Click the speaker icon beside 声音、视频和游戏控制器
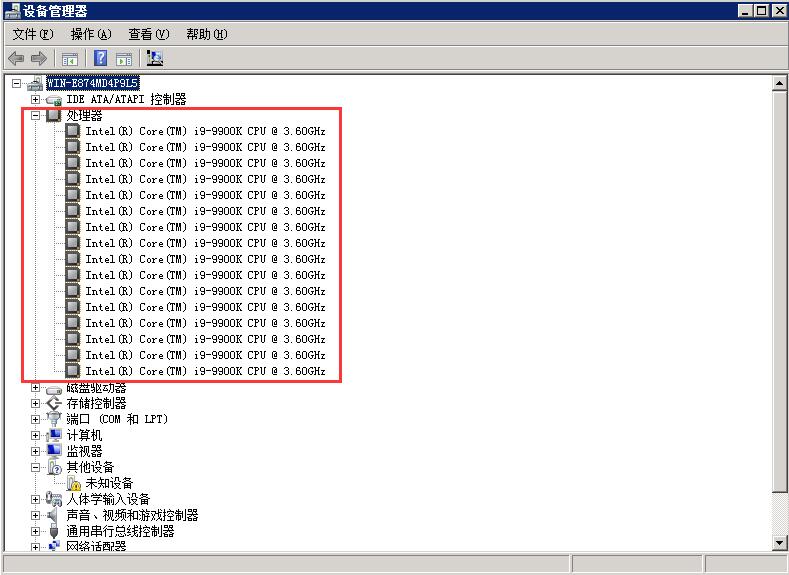Viewport: 789px width, 575px height. pyautogui.click(x=53, y=515)
